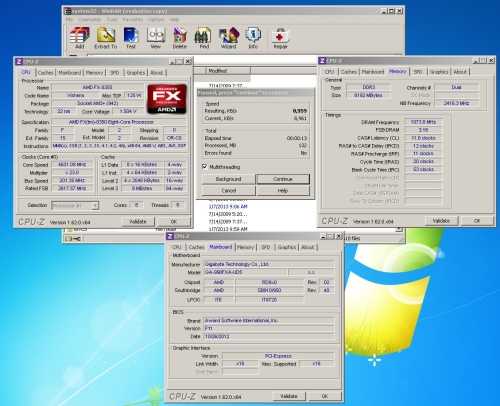
Task: Select file row dated 1/7/2013 9:59 AM
Action: click(228, 229)
